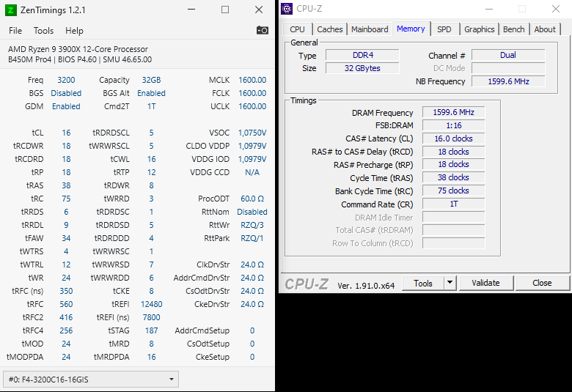Open the Help menu in ZenTimings

(x=74, y=31)
